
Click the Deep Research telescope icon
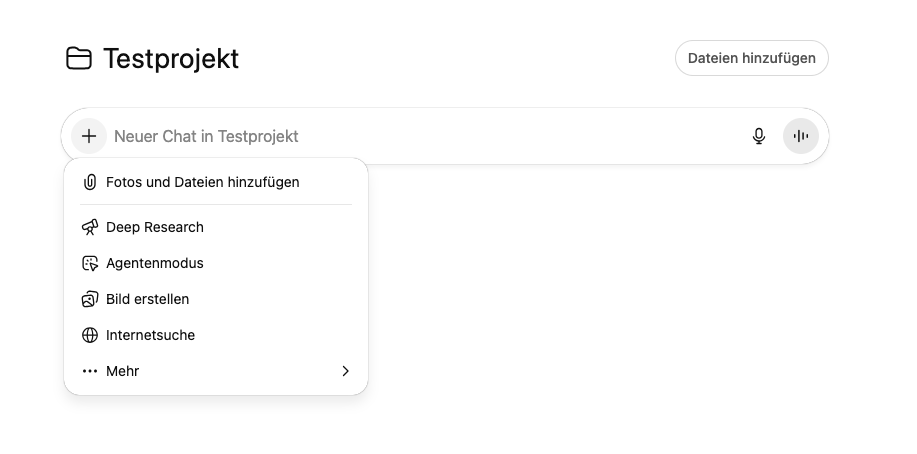[x=90, y=227]
